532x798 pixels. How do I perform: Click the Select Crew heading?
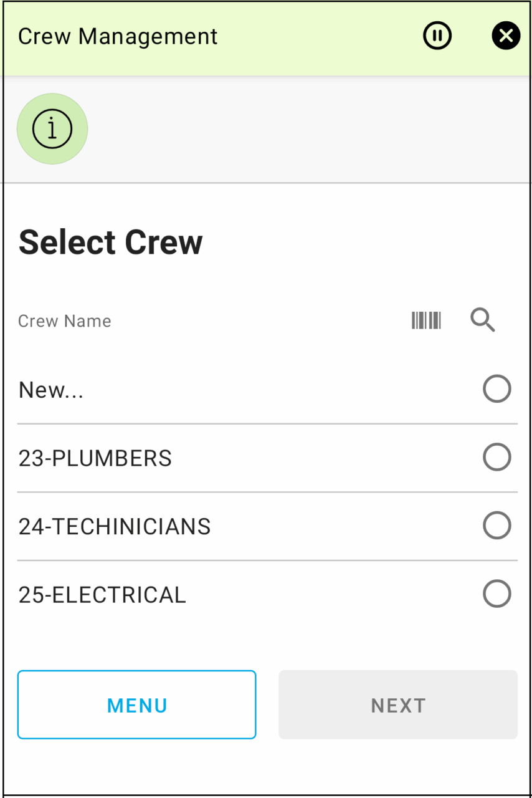click(x=111, y=243)
